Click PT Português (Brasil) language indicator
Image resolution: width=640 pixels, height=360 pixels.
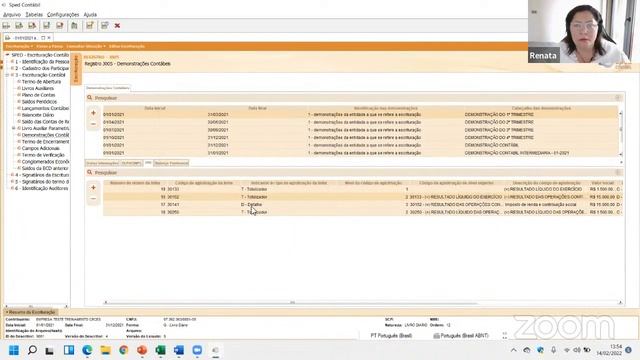coord(391,336)
